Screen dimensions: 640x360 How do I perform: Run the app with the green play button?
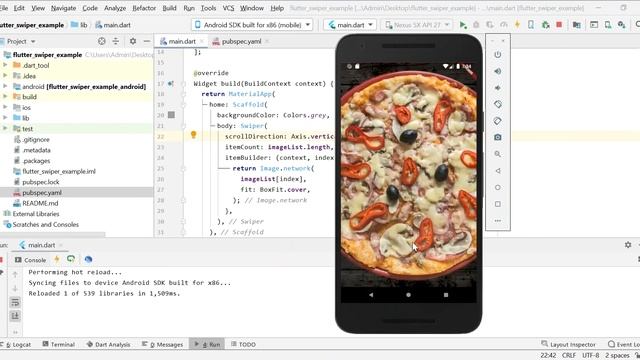click(x=463, y=25)
